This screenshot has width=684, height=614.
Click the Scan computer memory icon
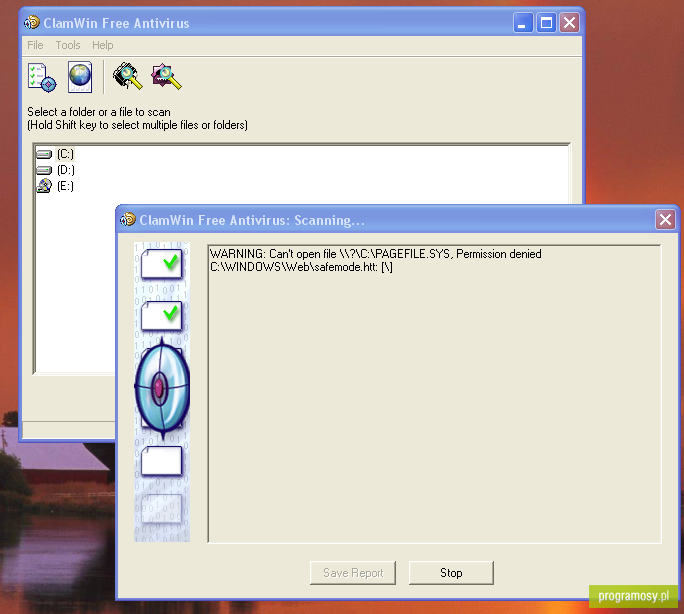tap(127, 76)
